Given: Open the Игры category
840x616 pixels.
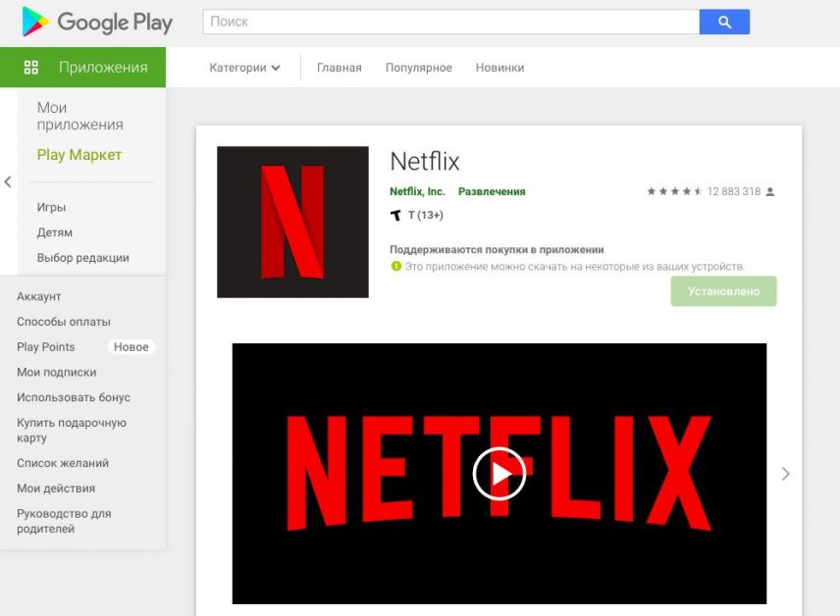Looking at the screenshot, I should (x=51, y=207).
